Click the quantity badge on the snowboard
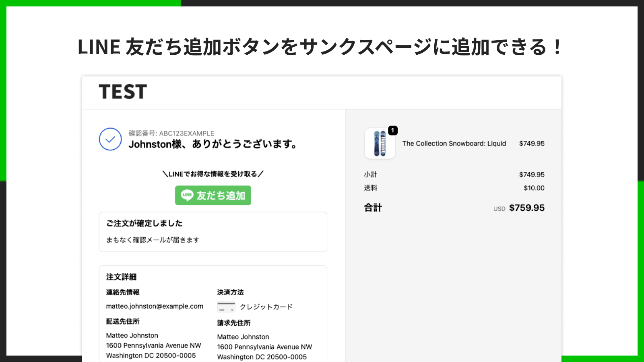Viewport: 644px width, 362px height. coord(393,130)
